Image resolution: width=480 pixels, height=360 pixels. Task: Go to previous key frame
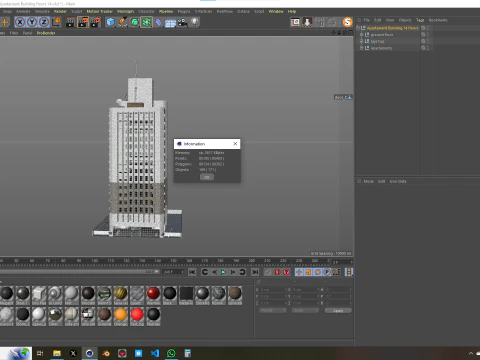205,272
